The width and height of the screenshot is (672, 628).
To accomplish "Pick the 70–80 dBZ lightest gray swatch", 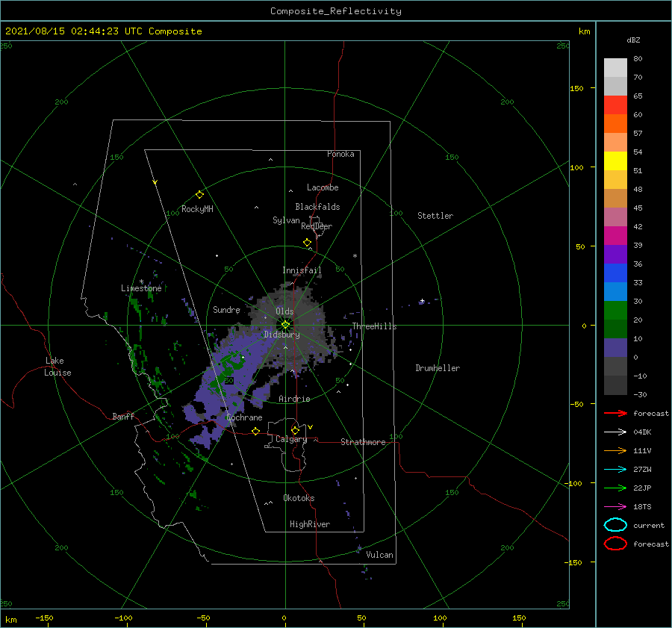I will pyautogui.click(x=615, y=68).
